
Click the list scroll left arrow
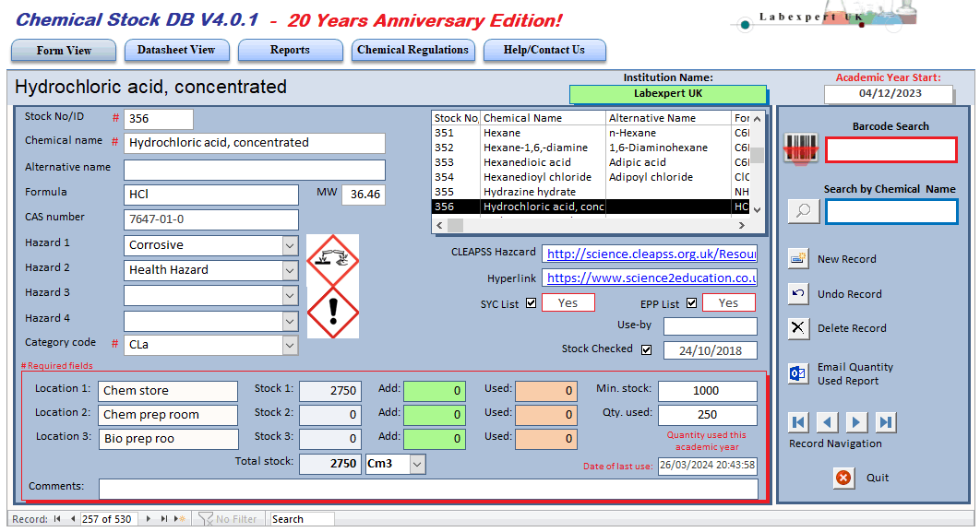(x=439, y=225)
